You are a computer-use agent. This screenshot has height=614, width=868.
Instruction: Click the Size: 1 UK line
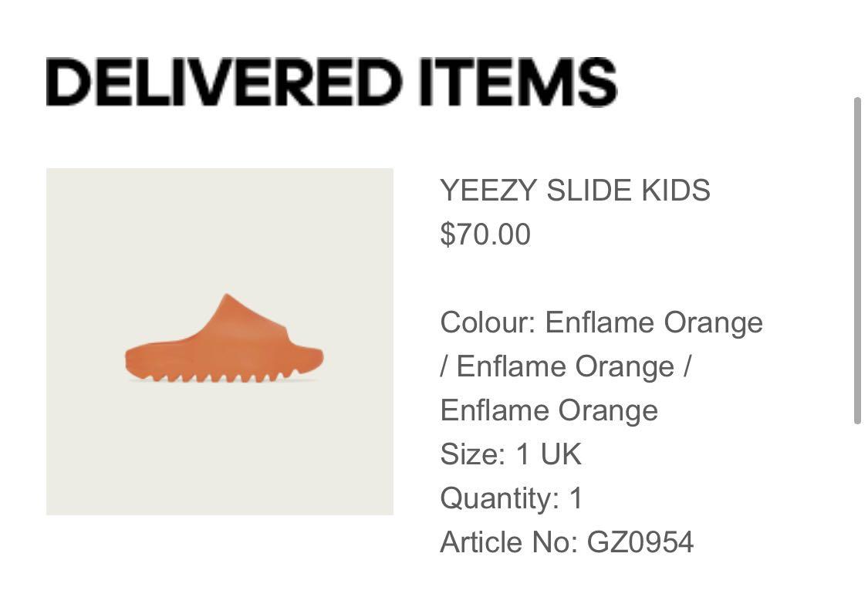click(x=511, y=454)
